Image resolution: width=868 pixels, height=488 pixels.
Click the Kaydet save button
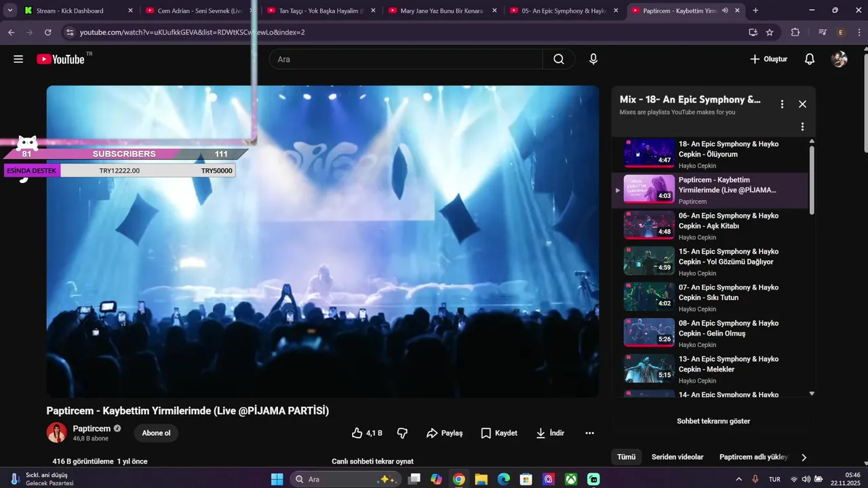pos(499,433)
